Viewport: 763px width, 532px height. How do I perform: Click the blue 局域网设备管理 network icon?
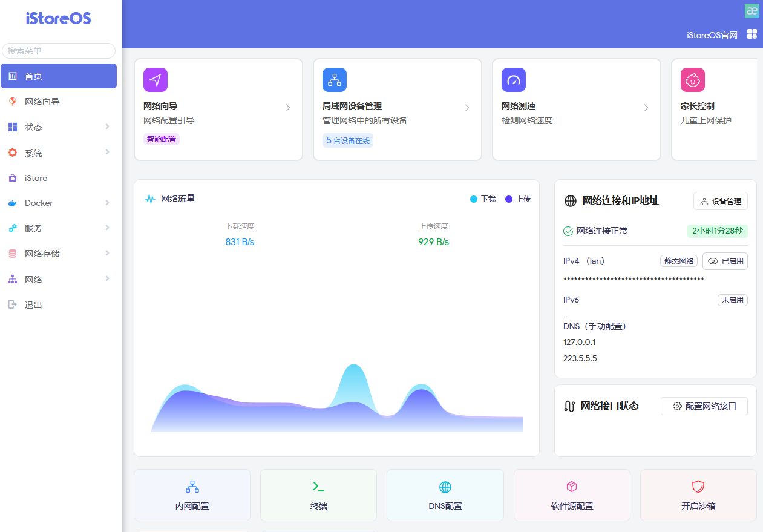tap(335, 80)
